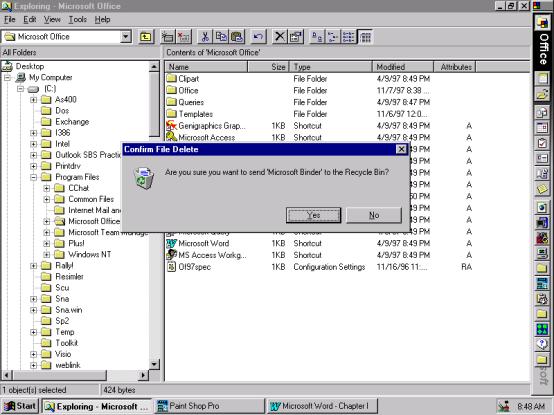
Task: Click New Journal Entry icon on Office bar
Action: coord(542,174)
